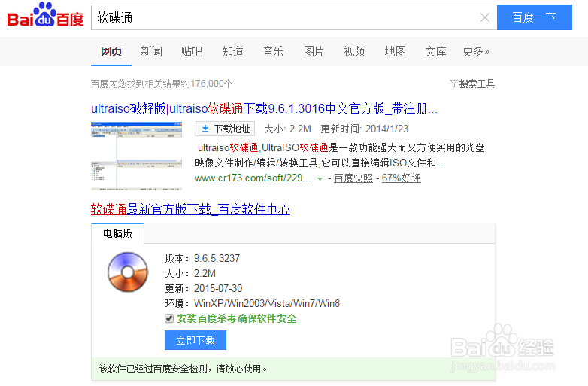The width and height of the screenshot is (588, 386).
Task: Open 软碟通最新官方版下载 result title
Action: [190, 209]
